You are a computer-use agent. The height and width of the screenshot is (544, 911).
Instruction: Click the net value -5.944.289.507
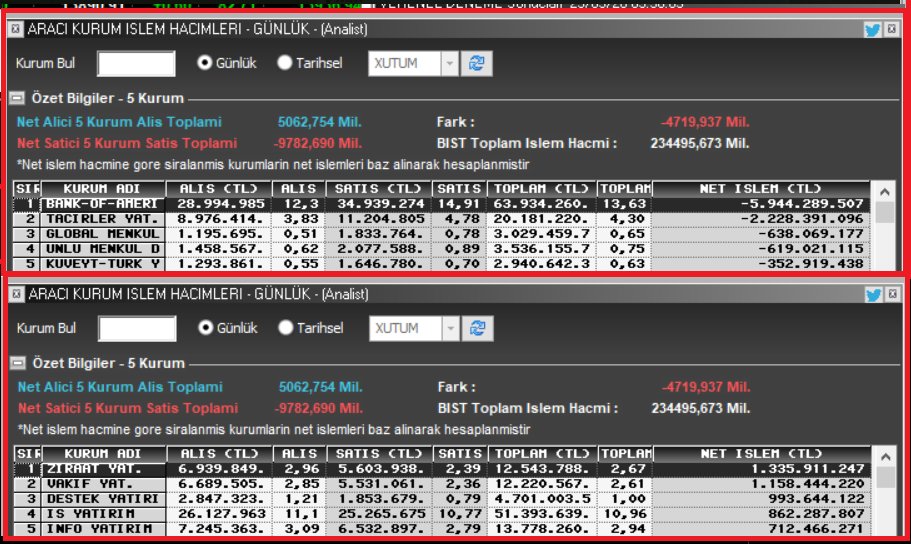coord(802,204)
